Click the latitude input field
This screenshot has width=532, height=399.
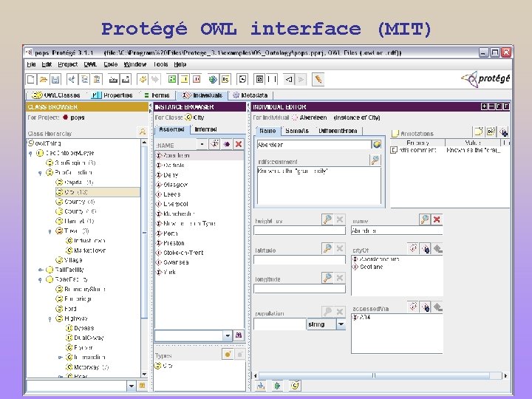299,260
